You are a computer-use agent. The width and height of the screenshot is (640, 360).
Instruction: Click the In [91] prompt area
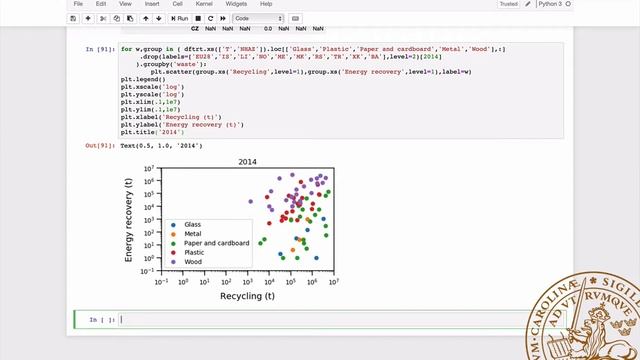100,49
